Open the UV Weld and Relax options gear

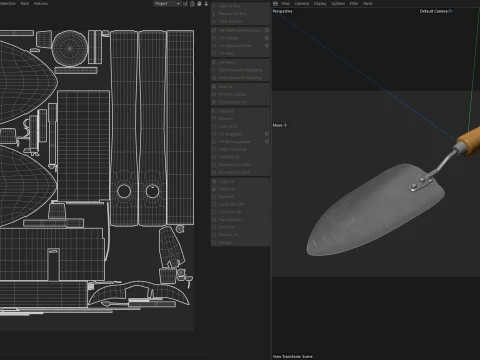coord(267,45)
